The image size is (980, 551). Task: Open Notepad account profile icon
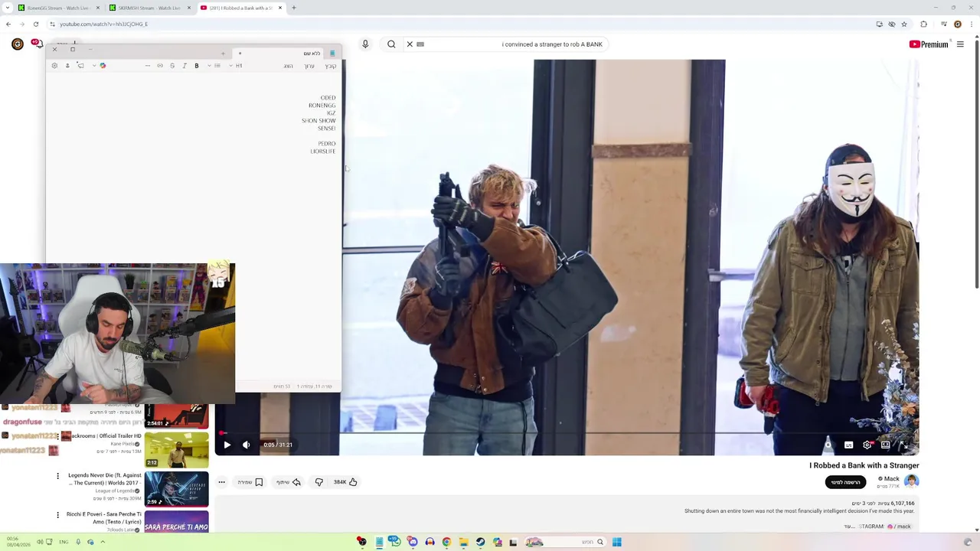[x=67, y=66]
